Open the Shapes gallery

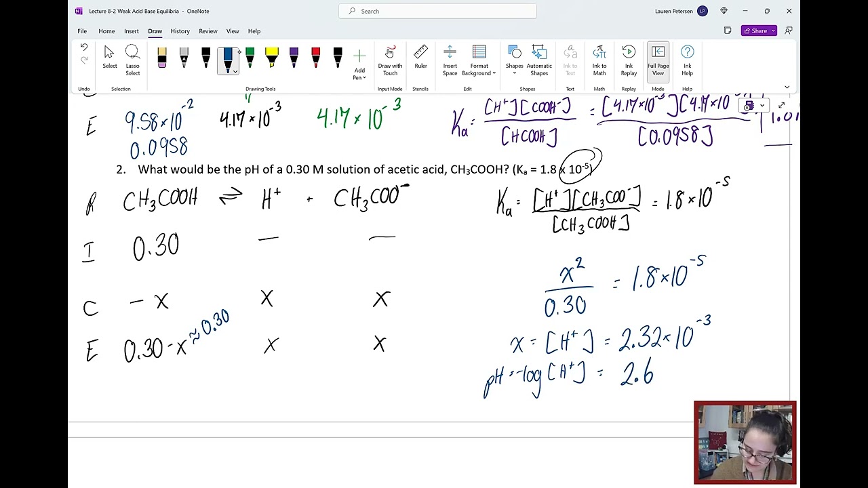coord(514,61)
